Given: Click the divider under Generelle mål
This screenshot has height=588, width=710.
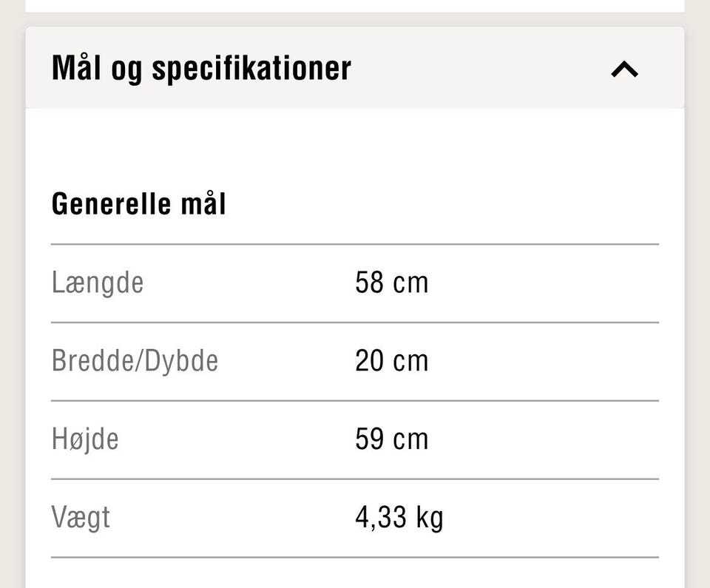Looking at the screenshot, I should click(x=355, y=243).
